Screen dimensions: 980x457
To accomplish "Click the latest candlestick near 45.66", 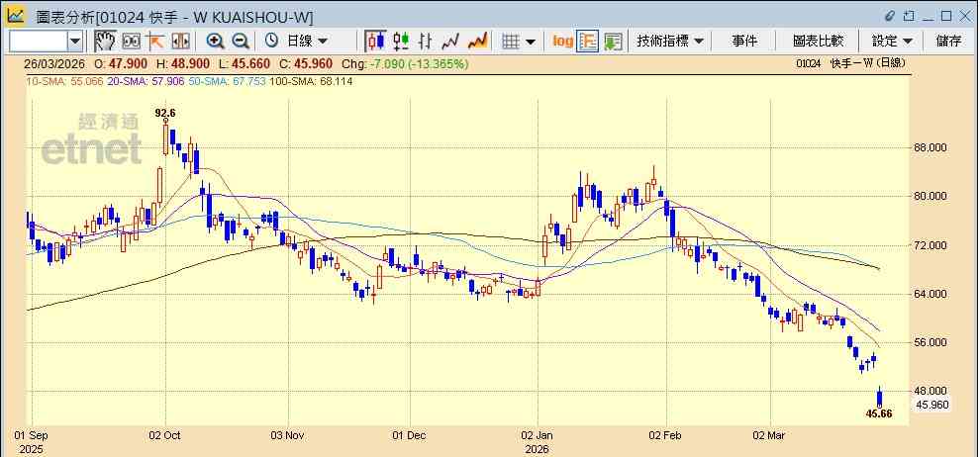I will 880,397.
